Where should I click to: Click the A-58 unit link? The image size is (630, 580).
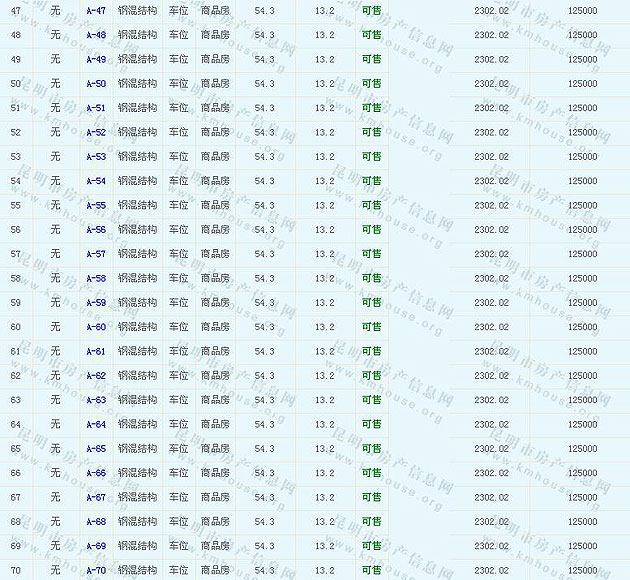96,278
